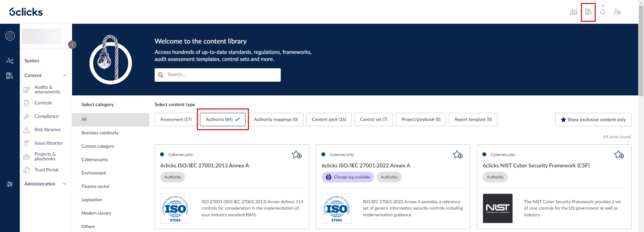Click the Authority tag on ISO 27001:2013 card
644x232 pixels.
(173, 177)
